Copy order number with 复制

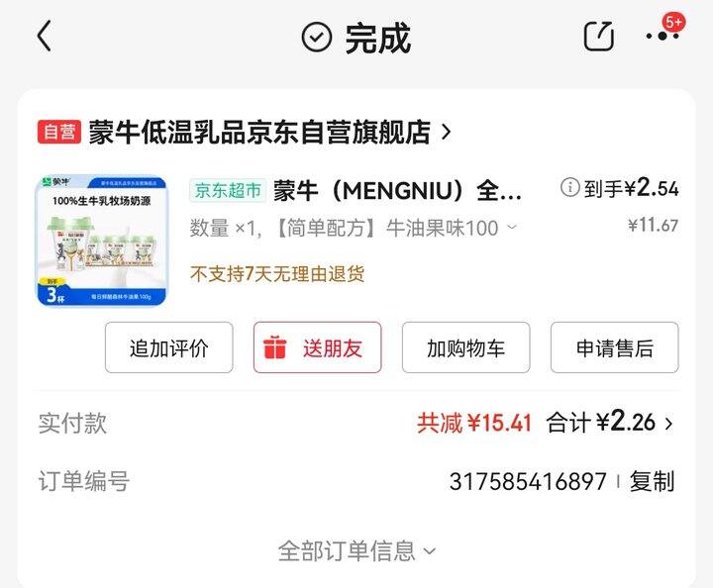point(652,481)
